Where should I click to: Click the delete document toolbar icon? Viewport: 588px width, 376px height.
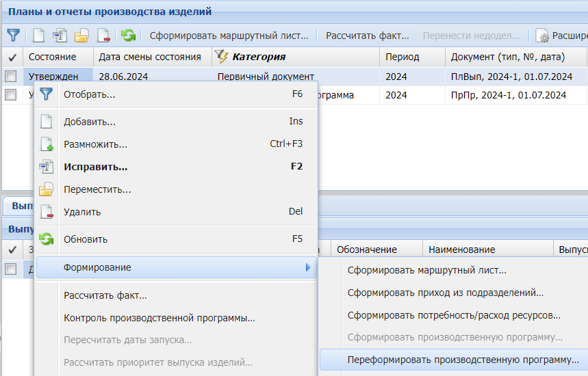[x=103, y=35]
